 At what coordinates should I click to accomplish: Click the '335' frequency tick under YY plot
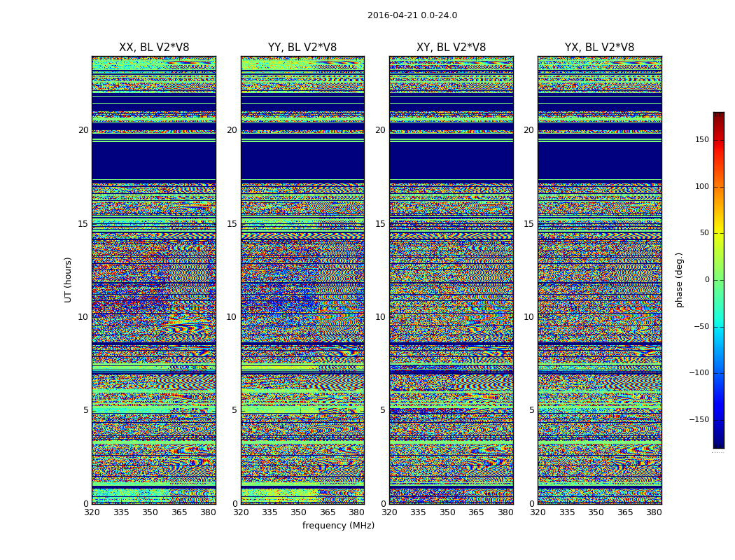pos(269,512)
